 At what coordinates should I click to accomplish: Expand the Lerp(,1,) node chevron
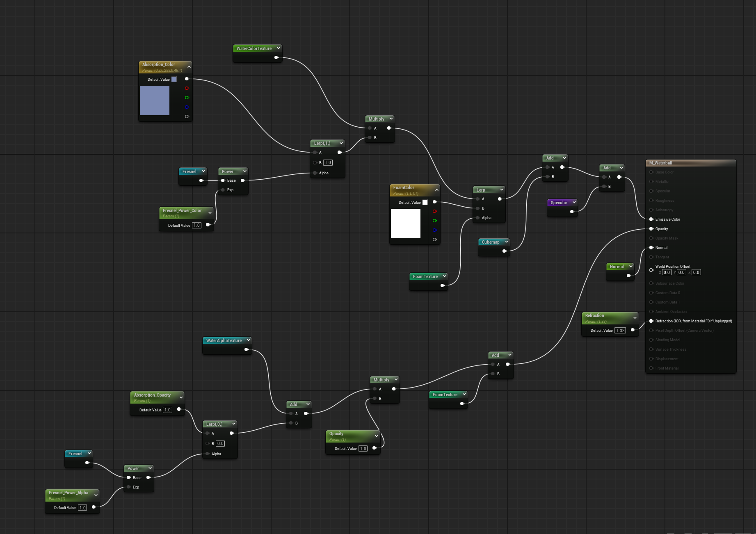click(x=341, y=143)
